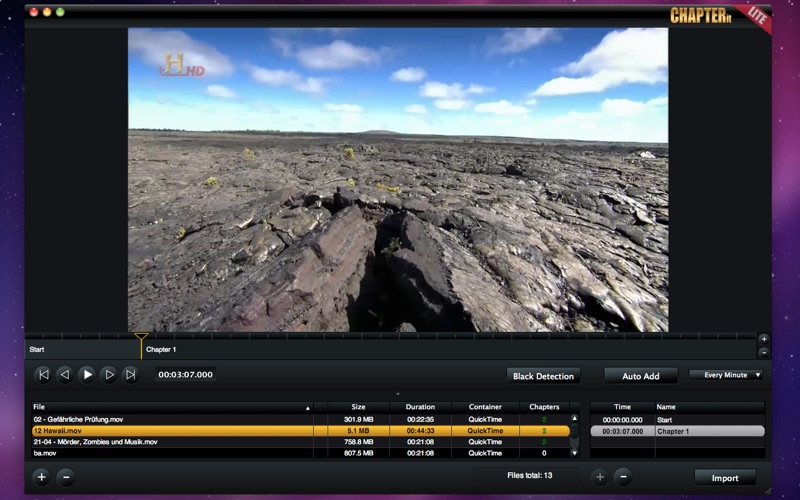Remove selected file with minus button
This screenshot has height=500, width=800.
click(66, 478)
